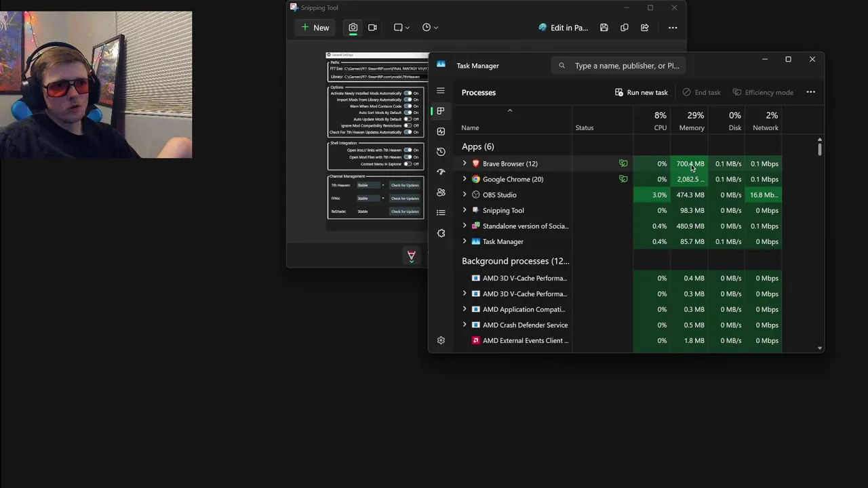Open Task Manager more options ellipsis
Viewport: 868px width, 488px height.
(x=810, y=92)
